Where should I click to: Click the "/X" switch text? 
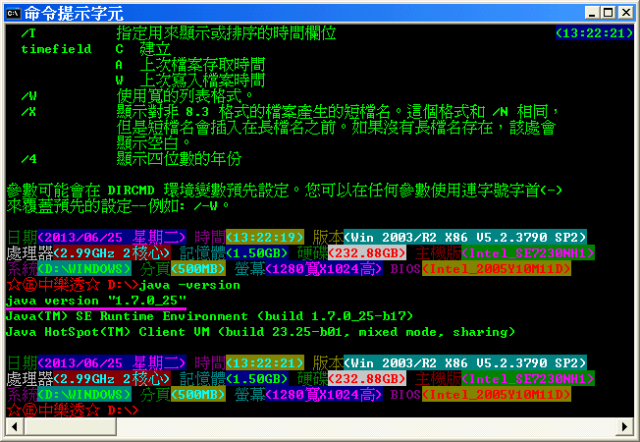tap(29, 112)
